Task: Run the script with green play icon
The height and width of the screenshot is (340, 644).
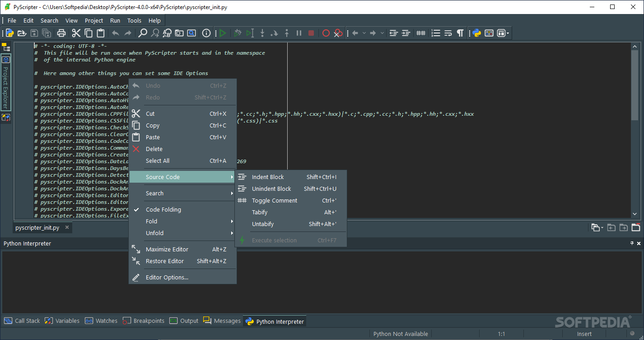Action: coord(223,33)
